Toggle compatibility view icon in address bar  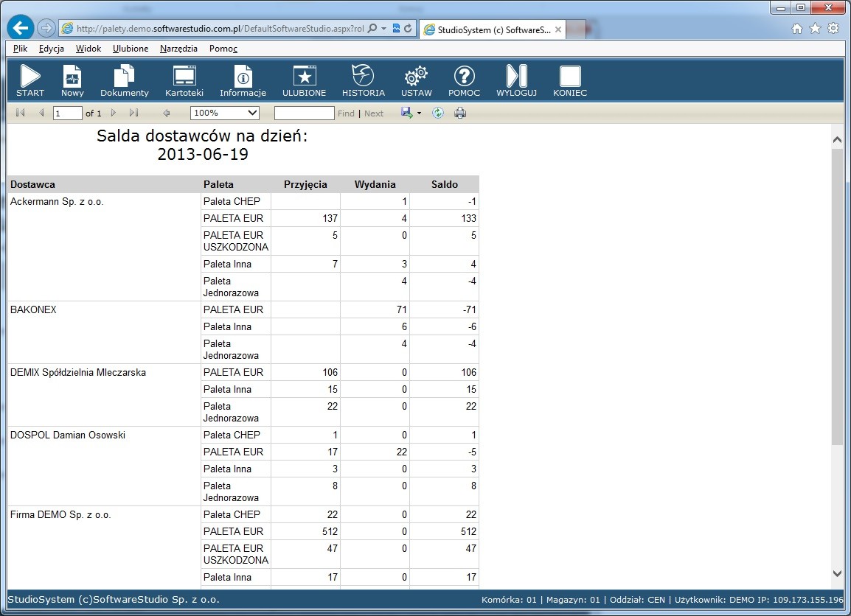click(396, 28)
